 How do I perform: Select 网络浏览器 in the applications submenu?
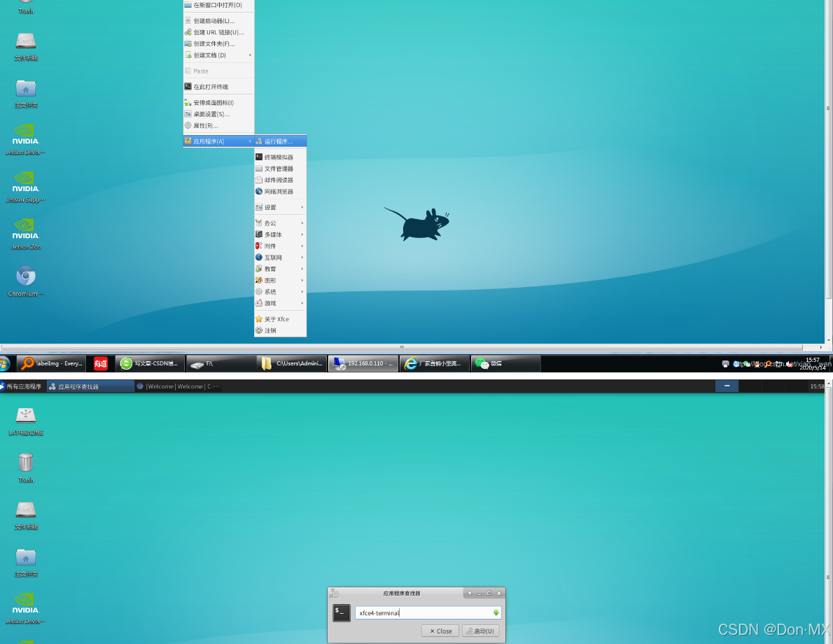pyautogui.click(x=280, y=191)
